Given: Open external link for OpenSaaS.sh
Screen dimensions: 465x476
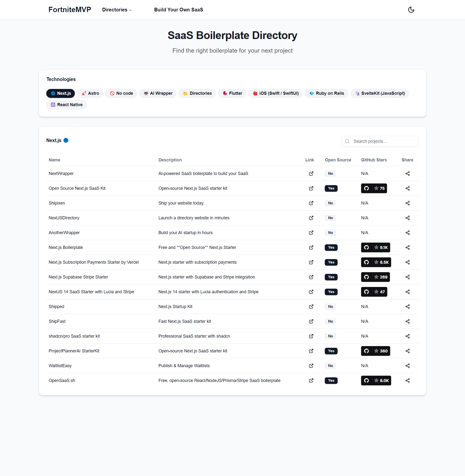Looking at the screenshot, I should (x=311, y=381).
